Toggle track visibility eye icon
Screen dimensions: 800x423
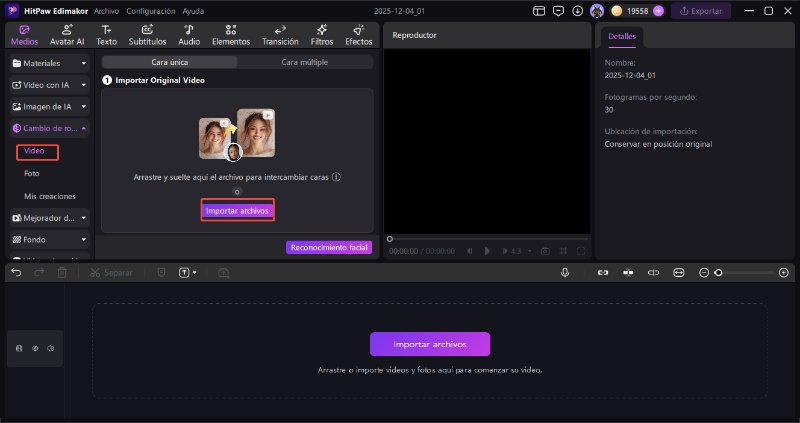coord(34,349)
